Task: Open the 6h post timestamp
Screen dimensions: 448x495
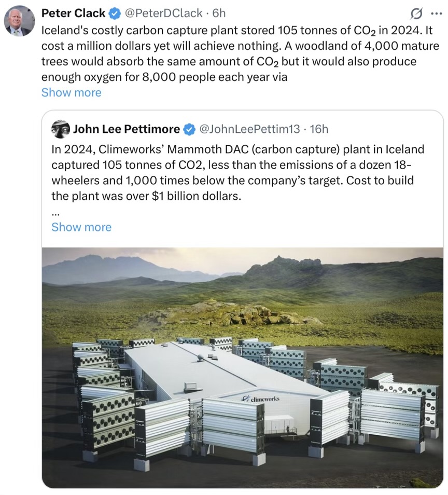Action: tap(219, 13)
